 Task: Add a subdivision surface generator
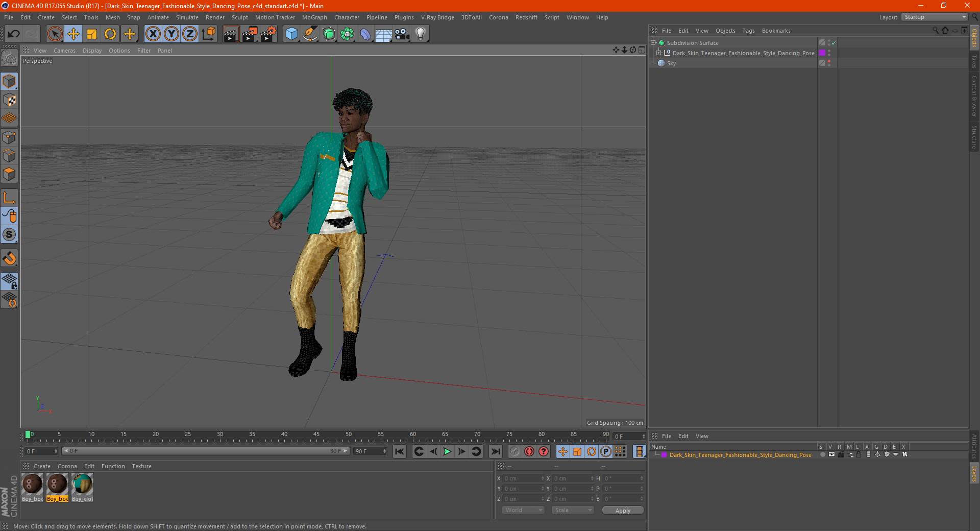coord(329,34)
